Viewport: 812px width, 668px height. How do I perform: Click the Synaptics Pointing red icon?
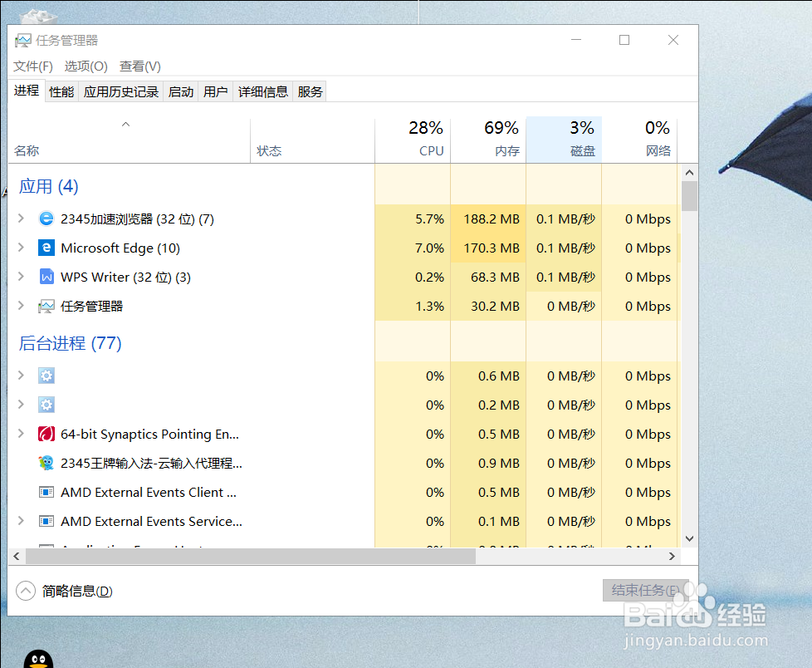point(46,434)
